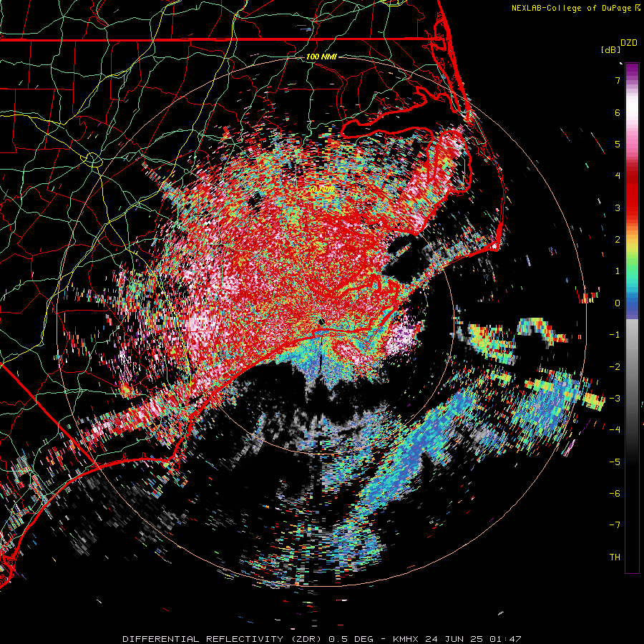Select the 5 dB tick label
Image resolution: width=644 pixels, height=644 pixels.
(x=618, y=144)
